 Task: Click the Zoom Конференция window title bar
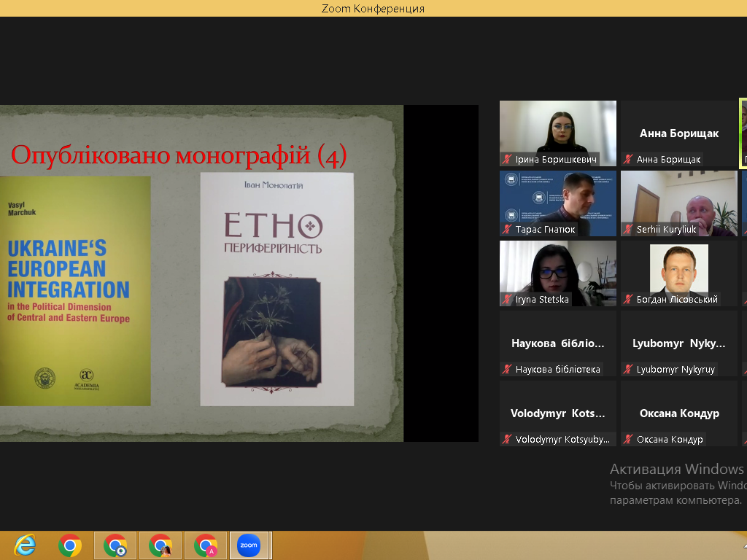373,9
